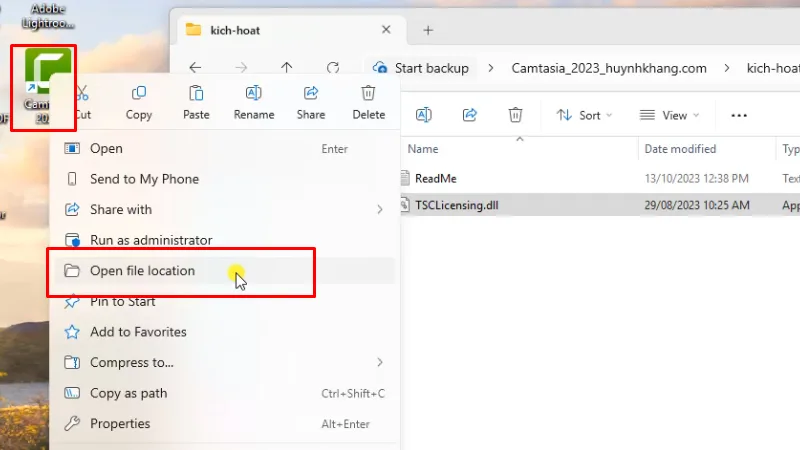Click the Copy icon in context menu
The image size is (800, 450).
139,94
